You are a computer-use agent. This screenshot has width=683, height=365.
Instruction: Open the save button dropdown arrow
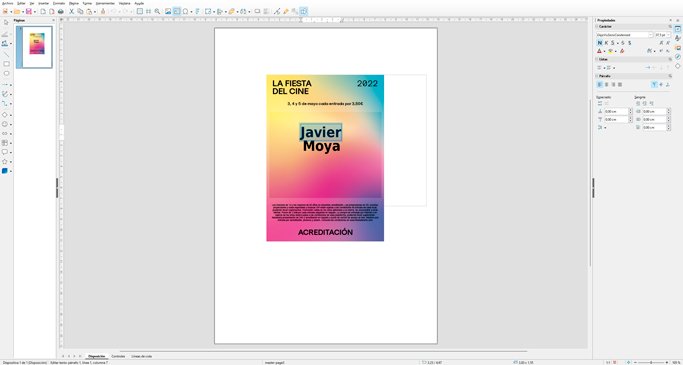point(35,11)
